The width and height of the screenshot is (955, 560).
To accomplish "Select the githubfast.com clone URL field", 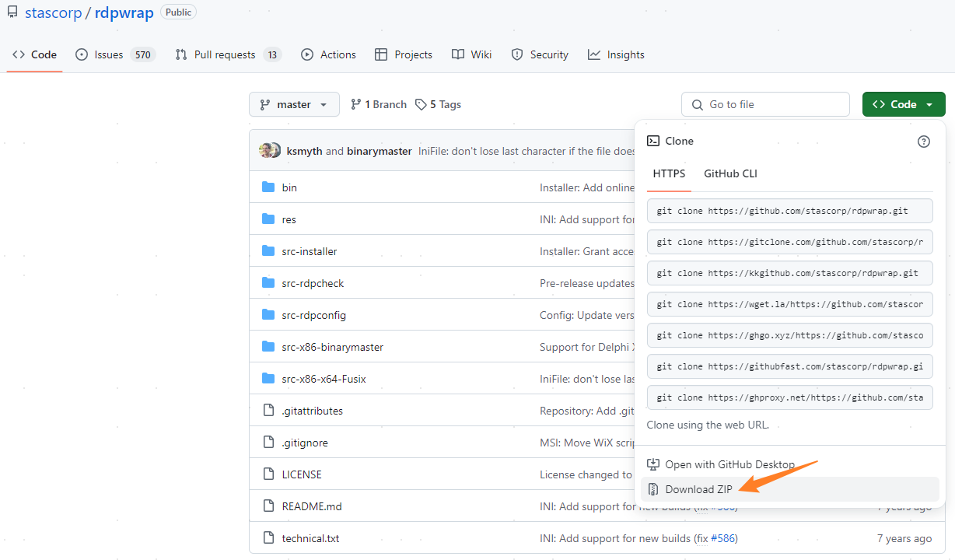I will [x=789, y=366].
